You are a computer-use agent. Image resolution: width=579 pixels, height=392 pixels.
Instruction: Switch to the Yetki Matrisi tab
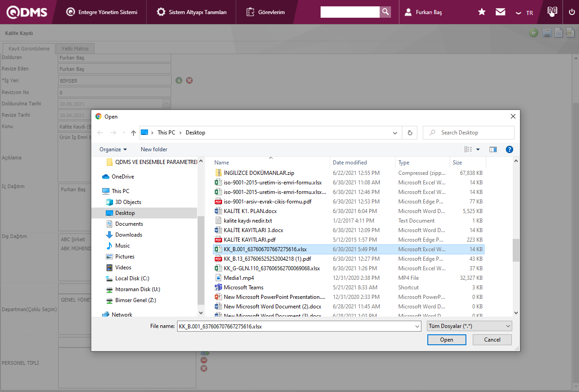[x=75, y=49]
